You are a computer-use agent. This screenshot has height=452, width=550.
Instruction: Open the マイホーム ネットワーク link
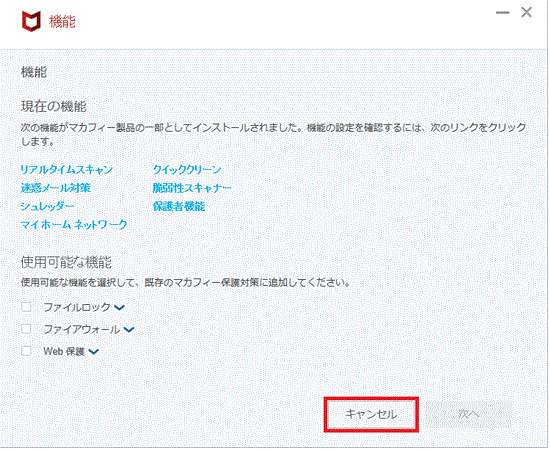pos(74,224)
